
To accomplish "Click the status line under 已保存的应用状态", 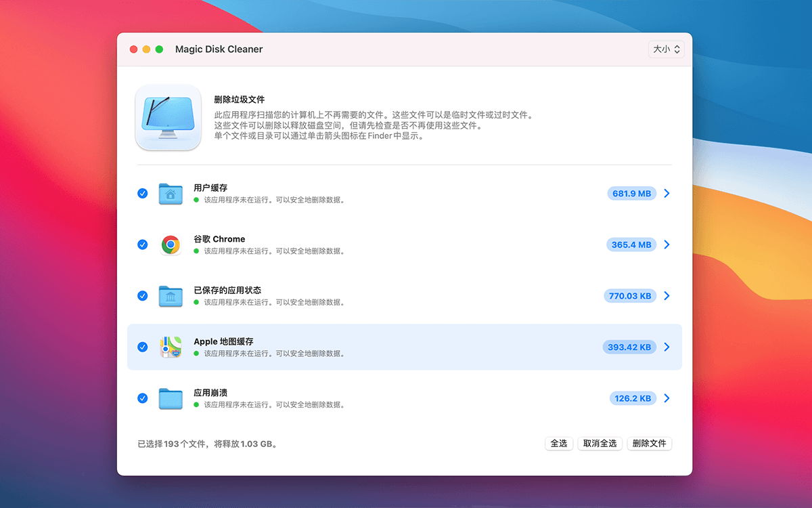I will [274, 303].
